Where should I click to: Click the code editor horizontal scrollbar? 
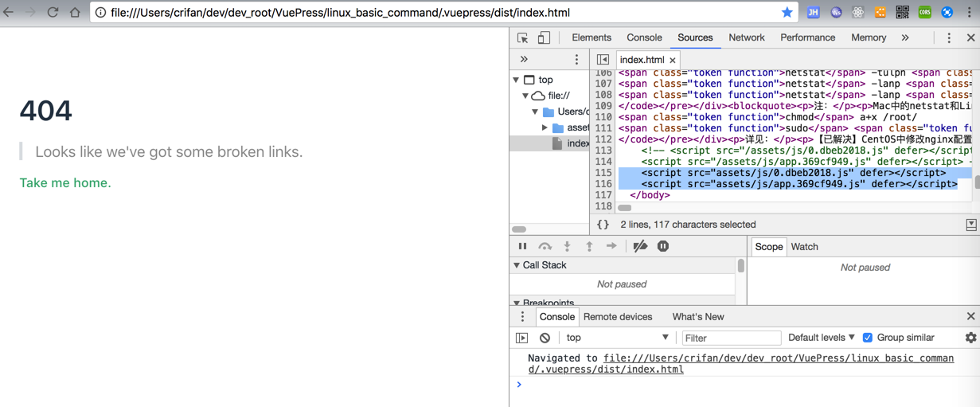625,208
